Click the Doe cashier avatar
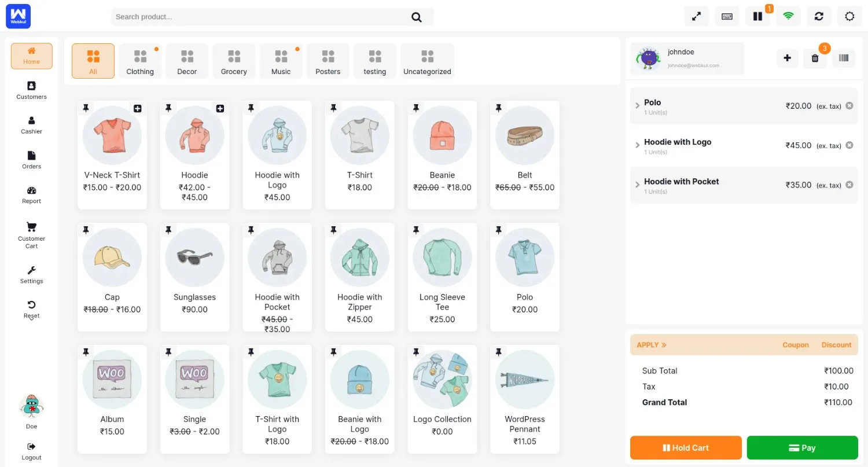Viewport: 868px width, 467px height. coord(32,407)
